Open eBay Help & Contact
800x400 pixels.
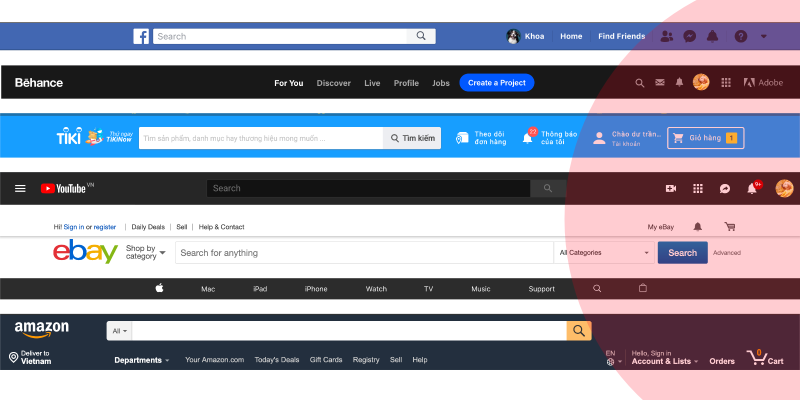pyautogui.click(x=221, y=227)
